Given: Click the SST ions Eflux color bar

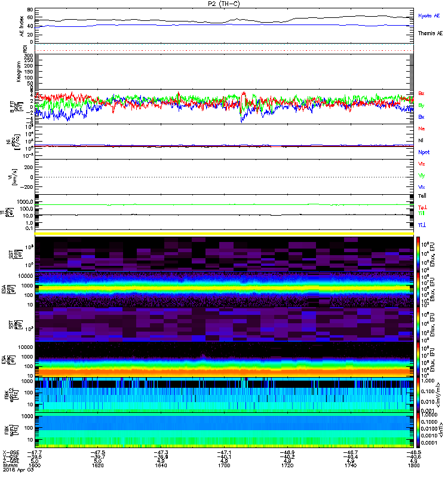Looking at the screenshot, I should [418, 255].
